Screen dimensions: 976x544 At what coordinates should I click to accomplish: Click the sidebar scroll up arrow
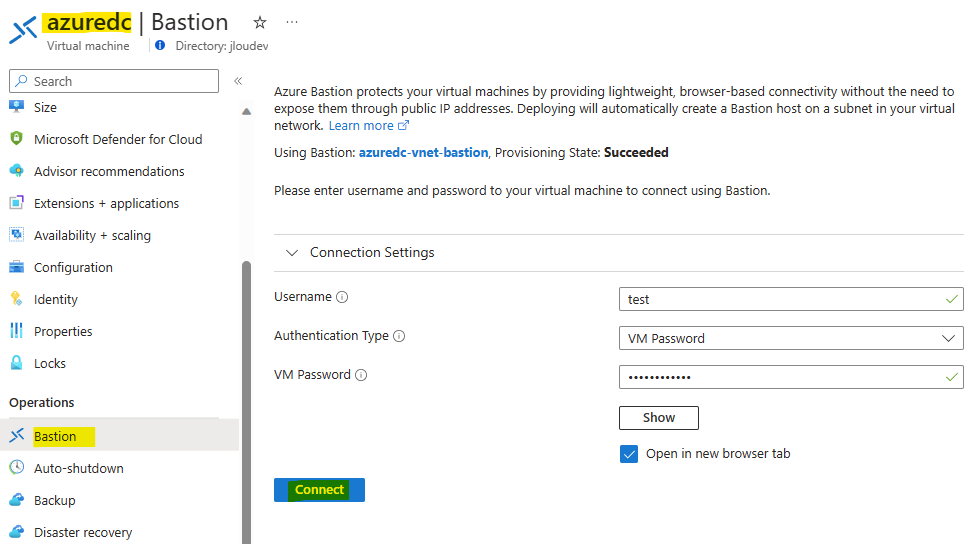click(x=246, y=111)
